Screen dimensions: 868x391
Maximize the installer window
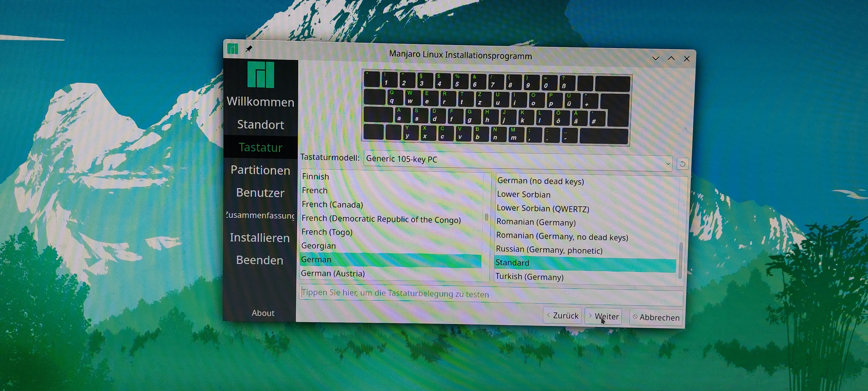tap(671, 58)
